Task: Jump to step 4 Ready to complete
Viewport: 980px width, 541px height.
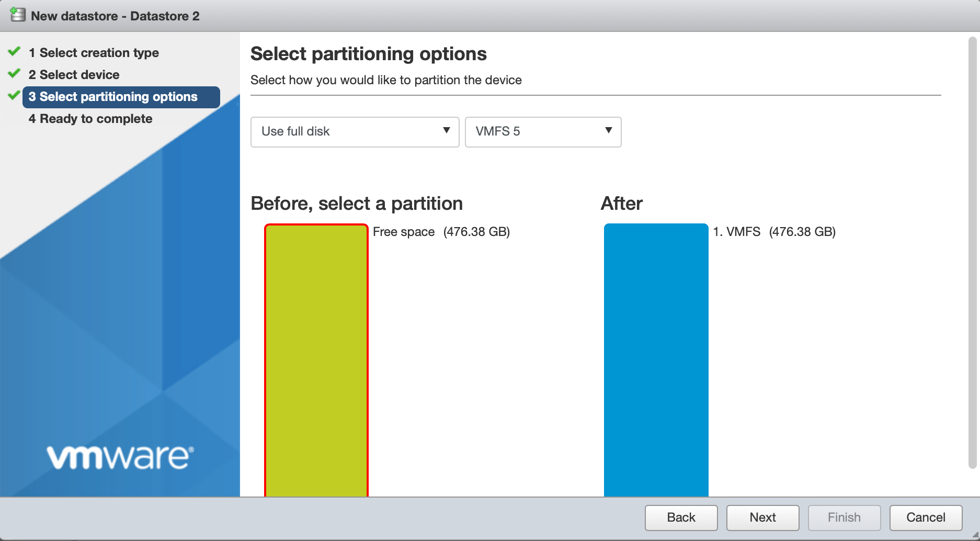Action: pyautogui.click(x=90, y=119)
